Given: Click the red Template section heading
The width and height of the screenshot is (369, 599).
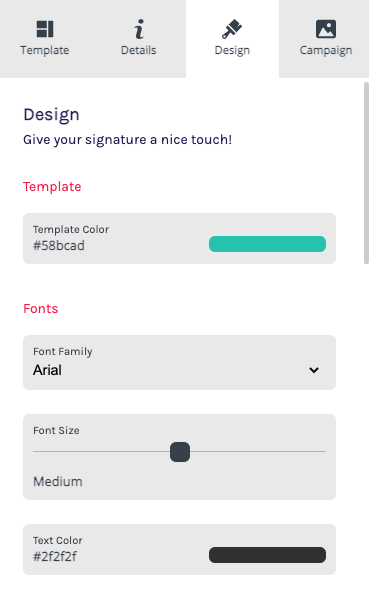Looking at the screenshot, I should click(52, 187).
